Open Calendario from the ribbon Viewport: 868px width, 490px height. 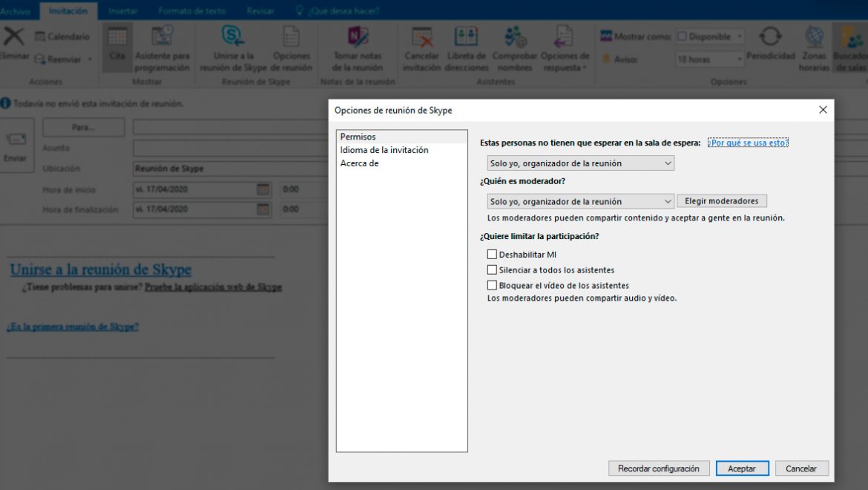point(62,36)
